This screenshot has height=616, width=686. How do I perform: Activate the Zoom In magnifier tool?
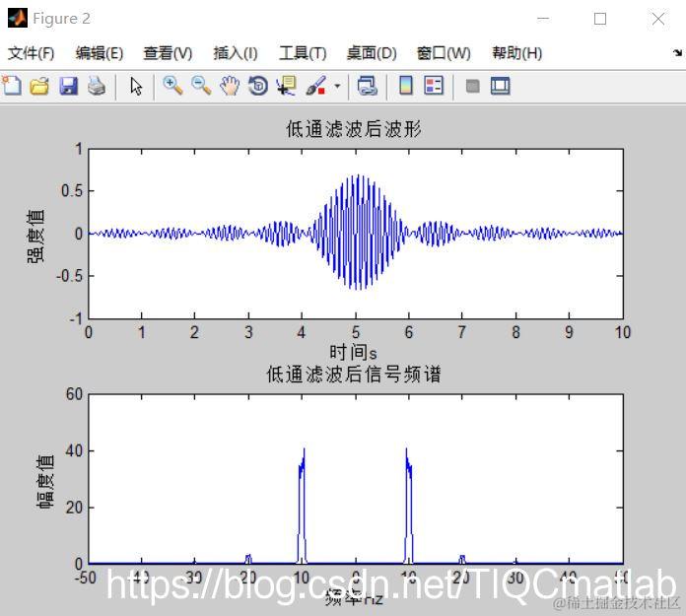[172, 86]
